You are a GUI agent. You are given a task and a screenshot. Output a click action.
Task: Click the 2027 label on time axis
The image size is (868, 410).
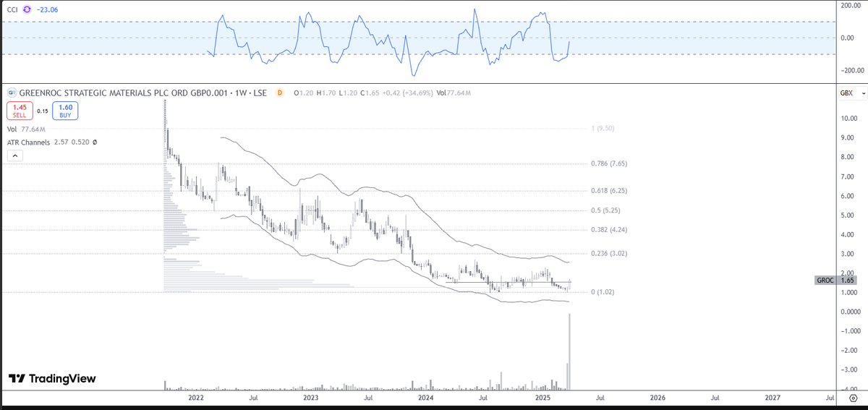tap(773, 398)
